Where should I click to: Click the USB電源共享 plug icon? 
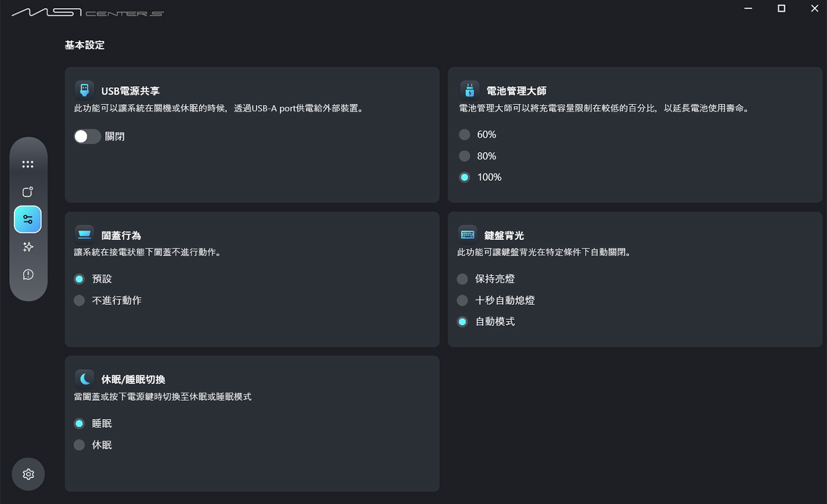(x=84, y=89)
